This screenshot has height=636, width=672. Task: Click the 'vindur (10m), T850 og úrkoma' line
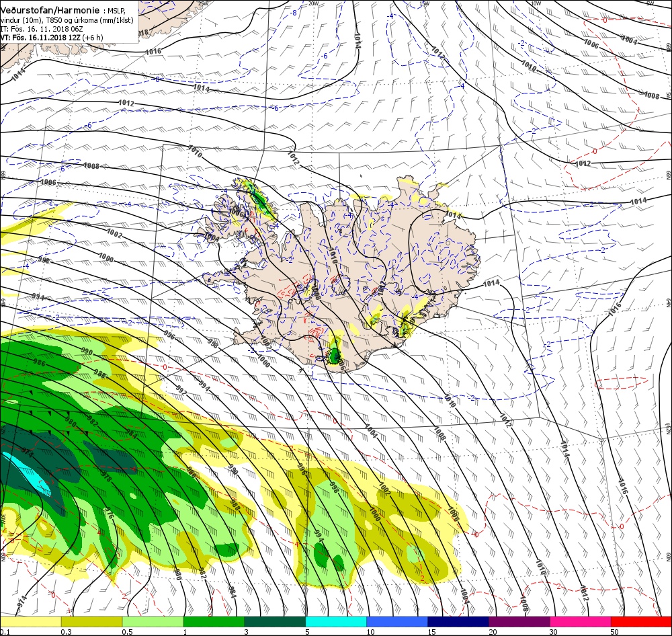(x=67, y=20)
